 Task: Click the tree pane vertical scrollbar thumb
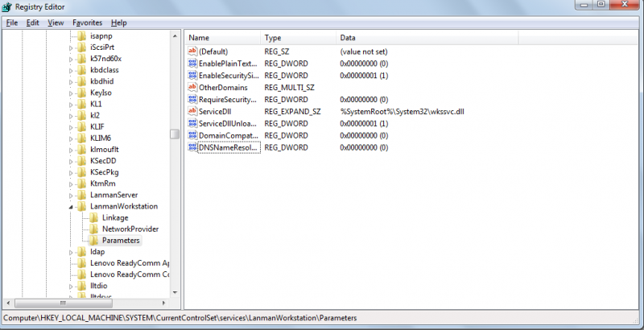point(175,134)
